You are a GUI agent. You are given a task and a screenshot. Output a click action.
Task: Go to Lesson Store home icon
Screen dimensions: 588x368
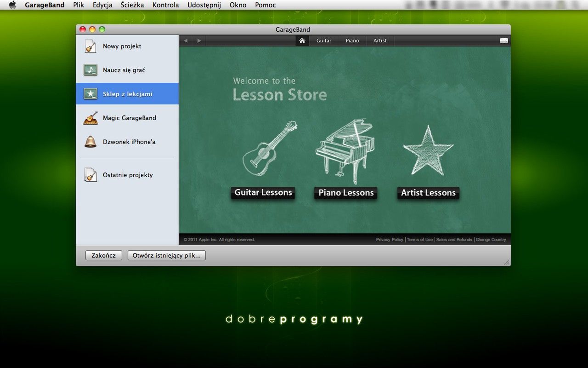tap(302, 40)
